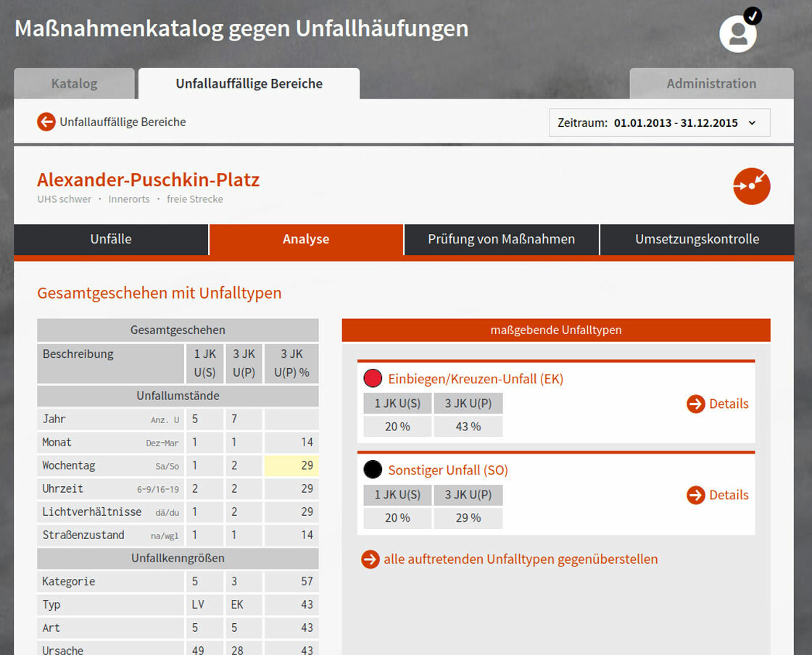
Task: Click alle auftretenden Unfalltypen gegenüberstellen
Action: pyautogui.click(x=519, y=559)
